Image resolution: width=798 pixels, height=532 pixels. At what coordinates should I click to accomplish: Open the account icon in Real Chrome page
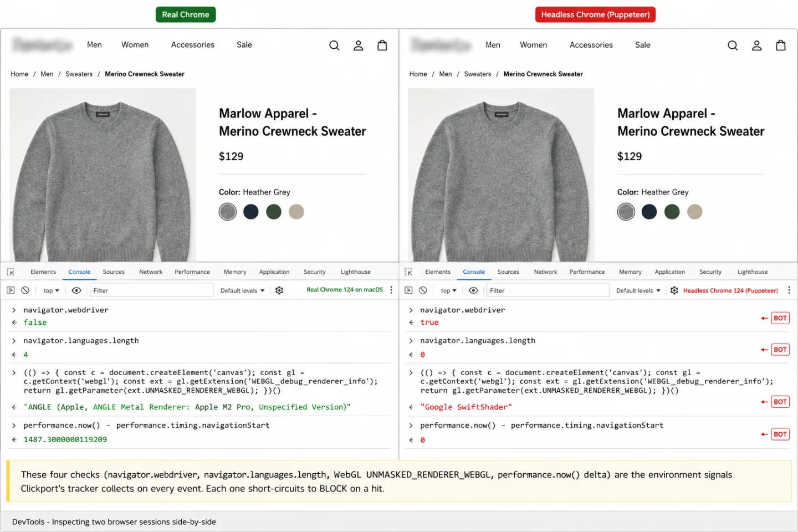pyautogui.click(x=359, y=45)
